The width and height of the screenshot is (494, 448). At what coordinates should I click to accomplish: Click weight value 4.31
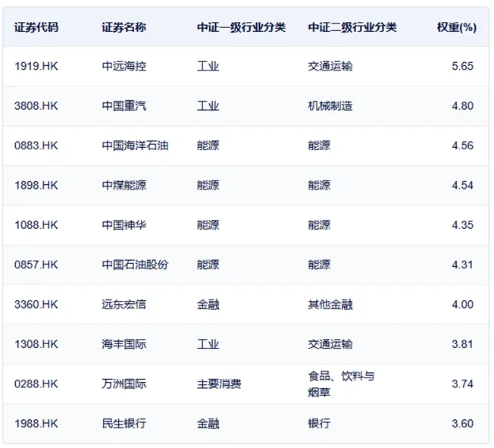[x=462, y=265]
